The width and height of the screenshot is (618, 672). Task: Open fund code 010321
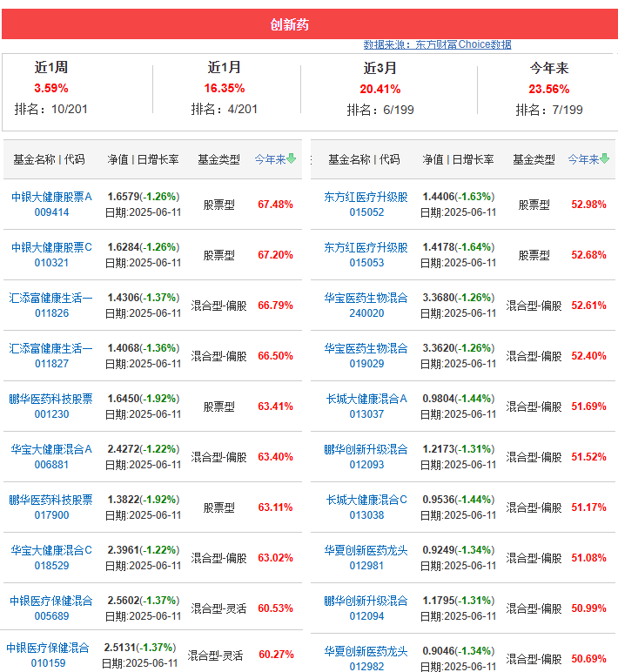pyautogui.click(x=51, y=263)
